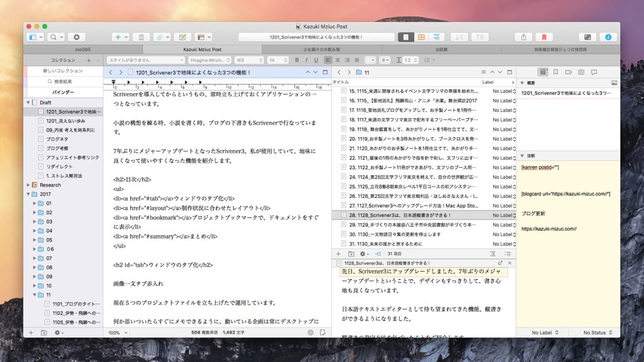The height and width of the screenshot is (362, 644).
Task: Open the line spacing 1.2 dropdown
Action: pyautogui.click(x=410, y=60)
